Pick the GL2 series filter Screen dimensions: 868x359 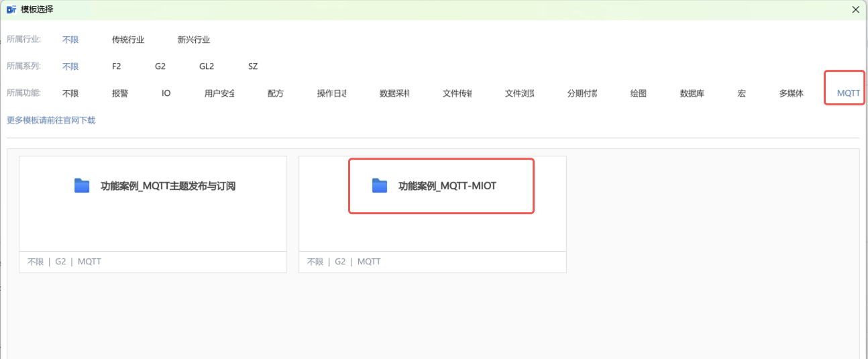tap(207, 66)
